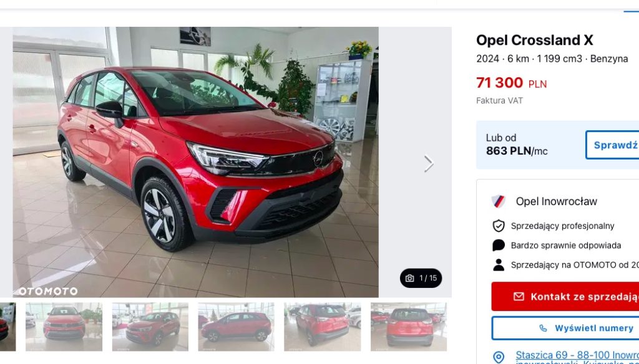Open the Kontakt ze sprzedającym button
Screen dimensions: 639x364
pyautogui.click(x=565, y=297)
